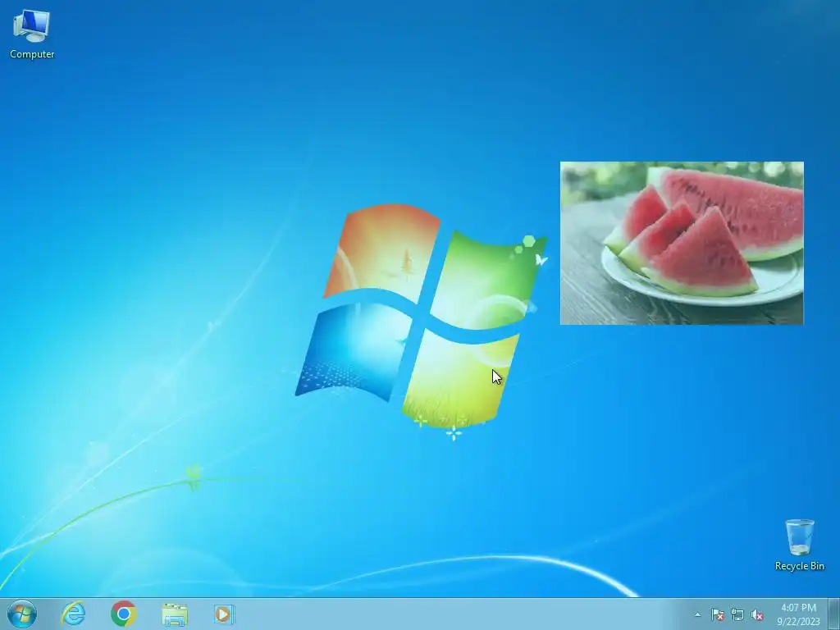Click the Recycle Bin label text
This screenshot has width=840, height=630.
click(x=799, y=566)
